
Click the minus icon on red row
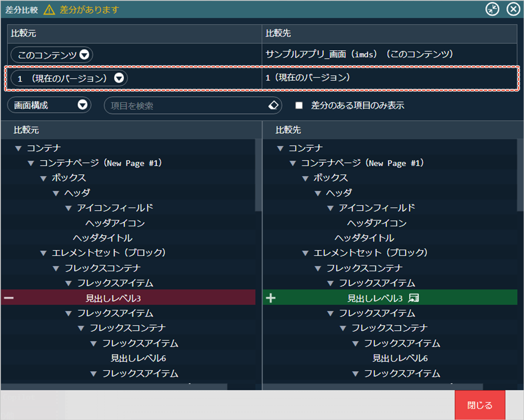coord(9,298)
